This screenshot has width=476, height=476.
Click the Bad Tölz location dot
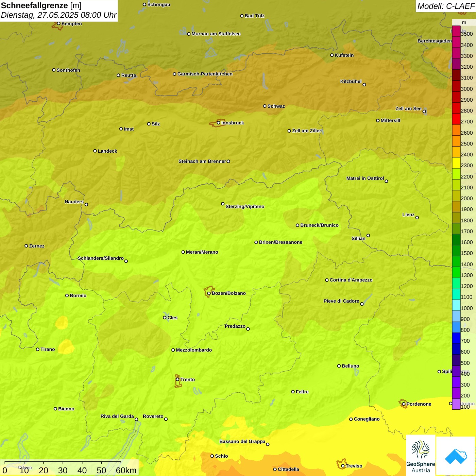(x=242, y=16)
